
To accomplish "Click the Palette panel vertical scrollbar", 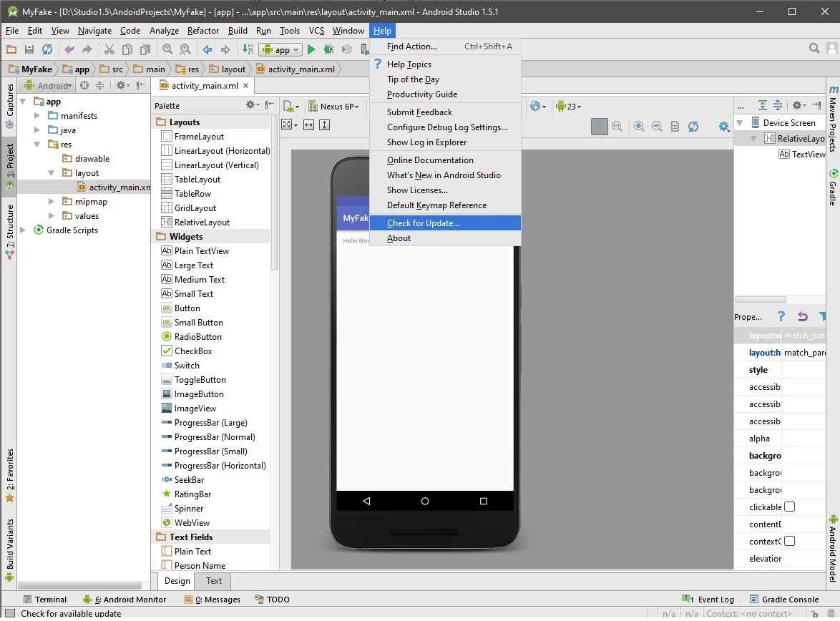I will click(275, 194).
